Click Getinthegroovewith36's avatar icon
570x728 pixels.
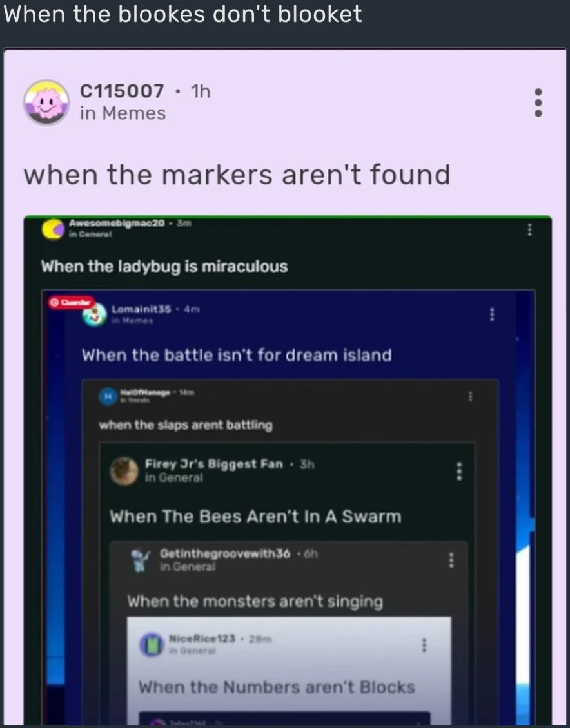(x=140, y=560)
